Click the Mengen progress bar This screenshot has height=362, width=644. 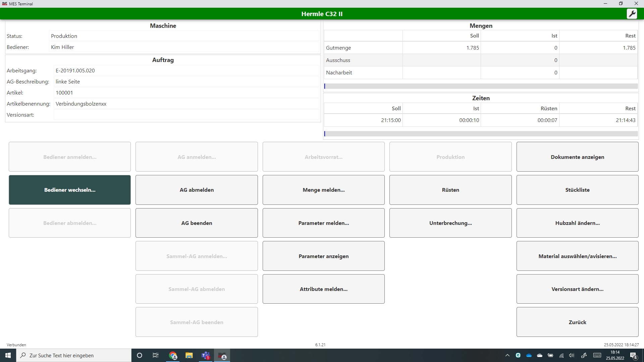click(x=481, y=86)
